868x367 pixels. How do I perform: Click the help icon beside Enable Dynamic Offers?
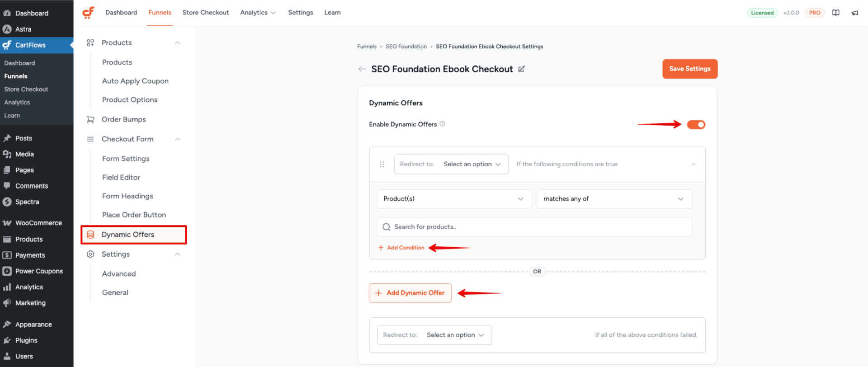click(443, 124)
